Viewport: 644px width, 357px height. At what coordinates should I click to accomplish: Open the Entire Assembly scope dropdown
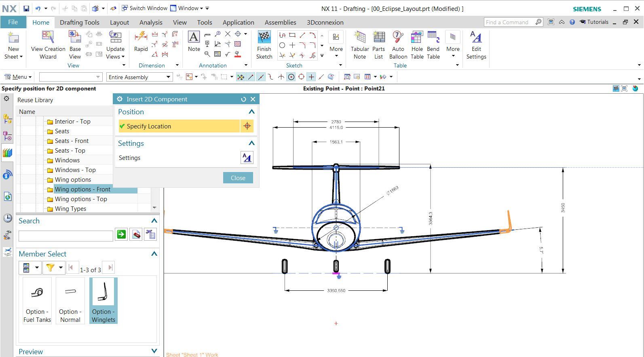click(139, 77)
